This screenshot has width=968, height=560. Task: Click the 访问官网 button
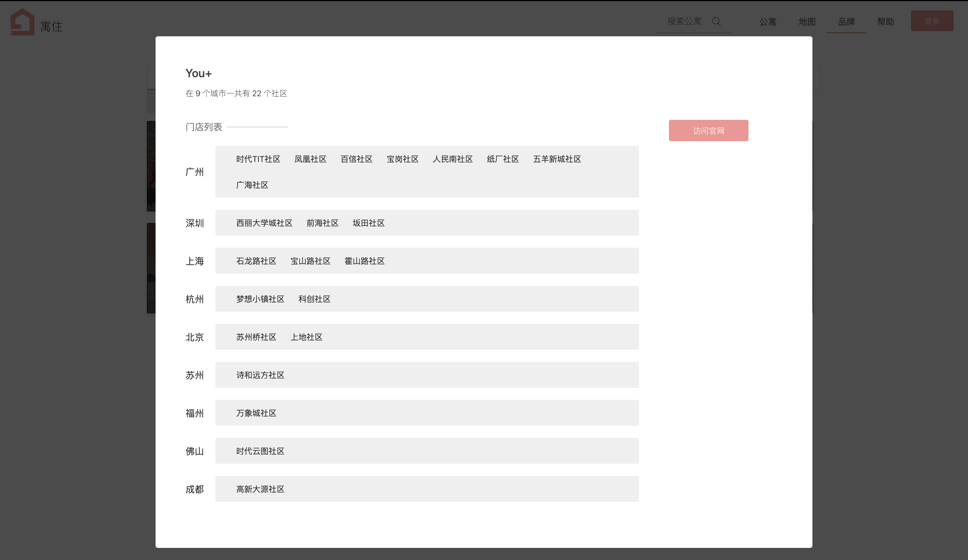click(708, 130)
